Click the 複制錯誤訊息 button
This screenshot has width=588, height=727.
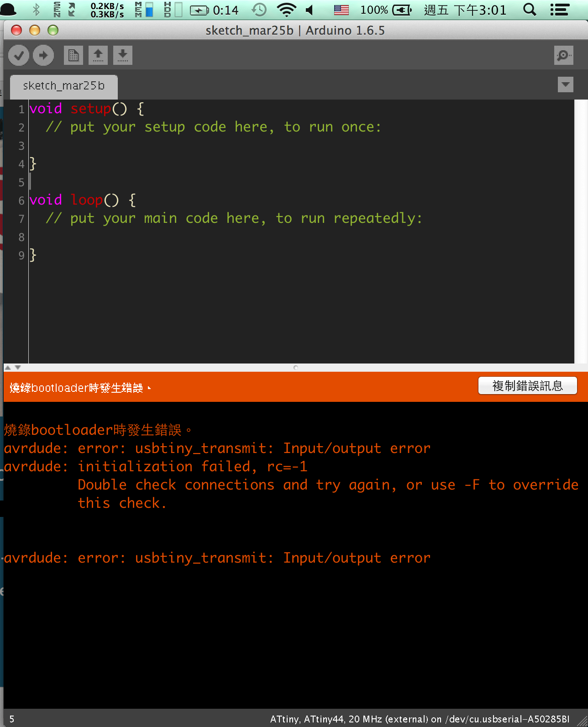click(x=527, y=386)
